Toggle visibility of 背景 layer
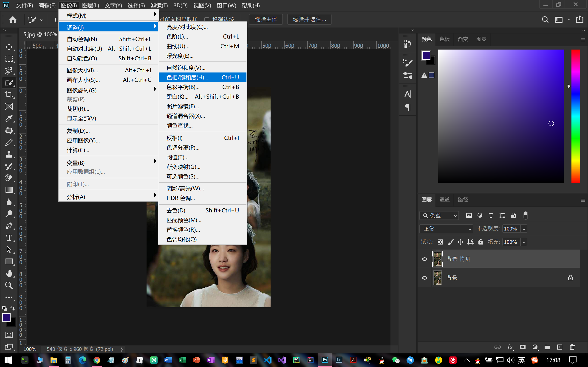Viewport: 588px width, 367px height. point(424,278)
